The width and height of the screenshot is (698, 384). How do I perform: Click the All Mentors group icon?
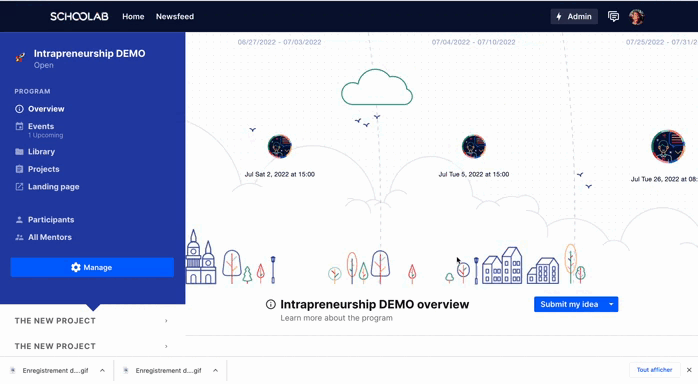click(x=19, y=237)
